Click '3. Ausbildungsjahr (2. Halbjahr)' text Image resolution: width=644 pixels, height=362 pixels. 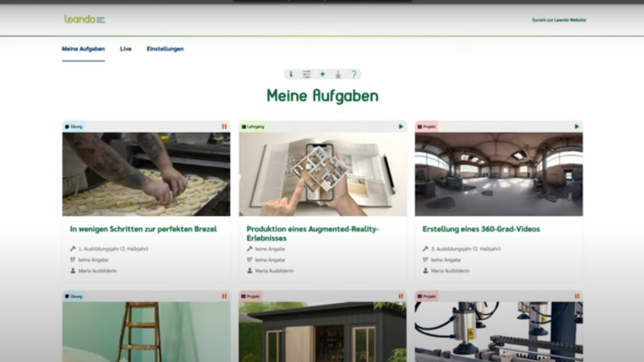pyautogui.click(x=466, y=249)
